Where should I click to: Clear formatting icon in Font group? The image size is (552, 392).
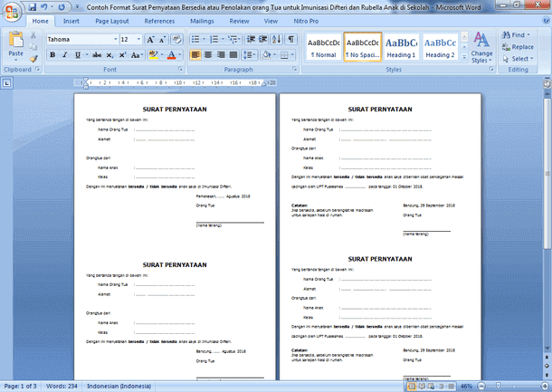[x=176, y=40]
